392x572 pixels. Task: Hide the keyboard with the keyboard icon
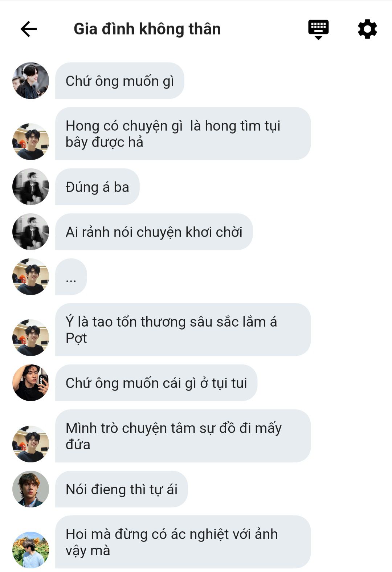(x=318, y=29)
